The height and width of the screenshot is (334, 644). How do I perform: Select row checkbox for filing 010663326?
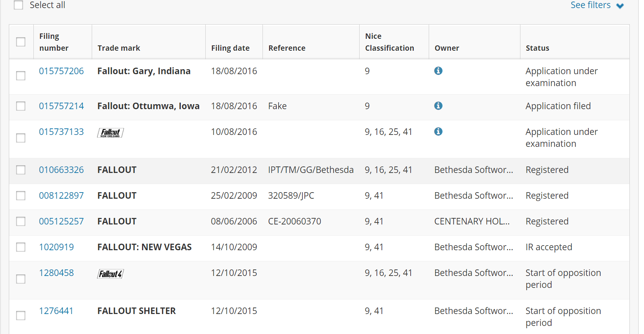point(21,170)
